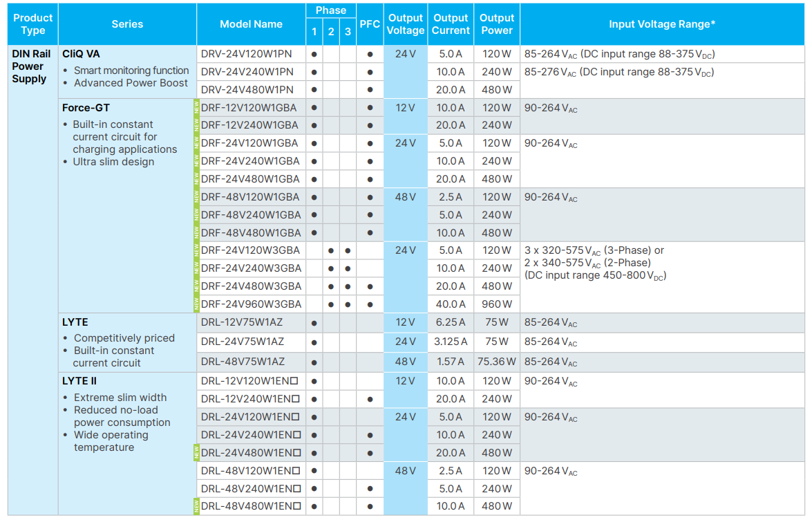Click "Advanced Power Boost" bullet text
The height and width of the screenshot is (520, 812).
pyautogui.click(x=131, y=83)
